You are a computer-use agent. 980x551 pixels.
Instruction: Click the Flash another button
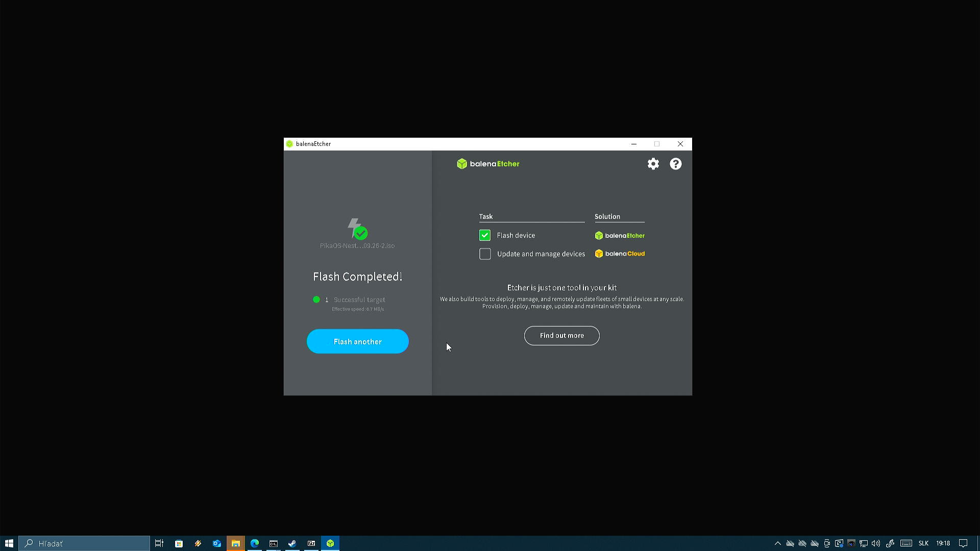pos(357,341)
